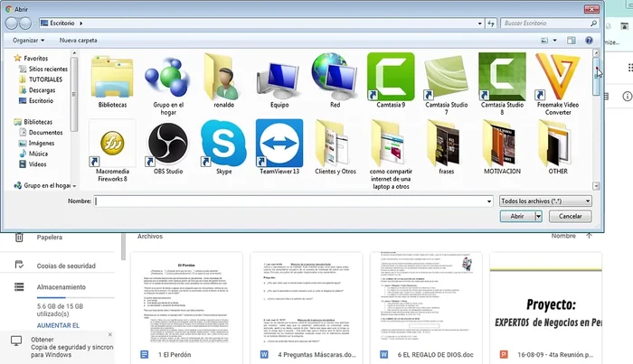Open the Todos los archivos filter dropdown
This screenshot has width=633, height=364.
pos(546,201)
